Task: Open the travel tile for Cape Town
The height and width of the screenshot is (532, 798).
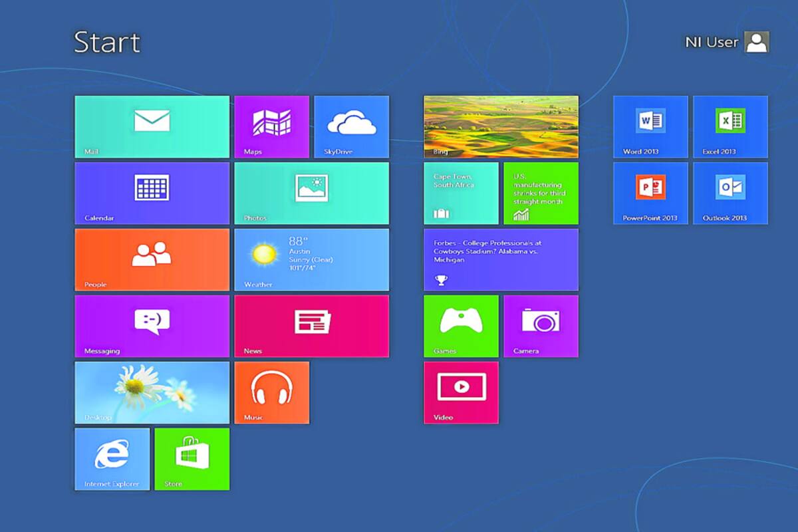Action: (x=461, y=193)
